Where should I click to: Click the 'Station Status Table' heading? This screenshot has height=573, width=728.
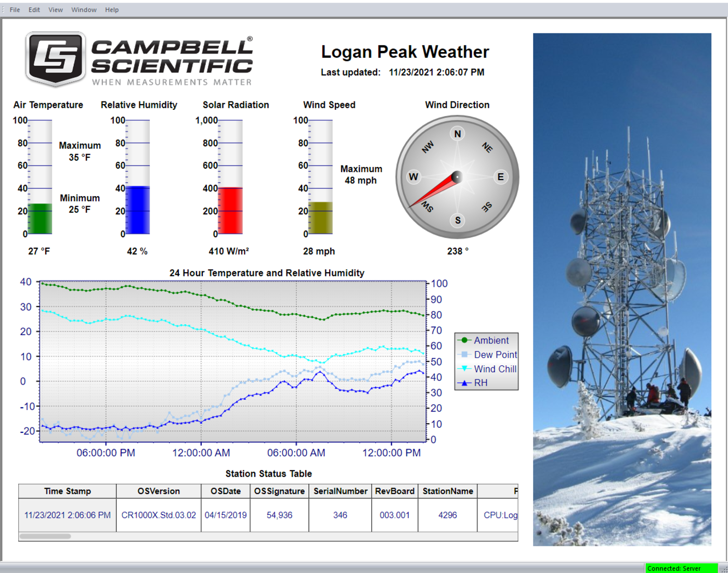[269, 474]
